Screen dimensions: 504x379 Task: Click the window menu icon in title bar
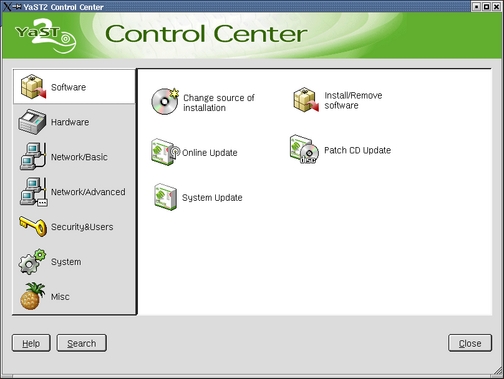(7, 6)
